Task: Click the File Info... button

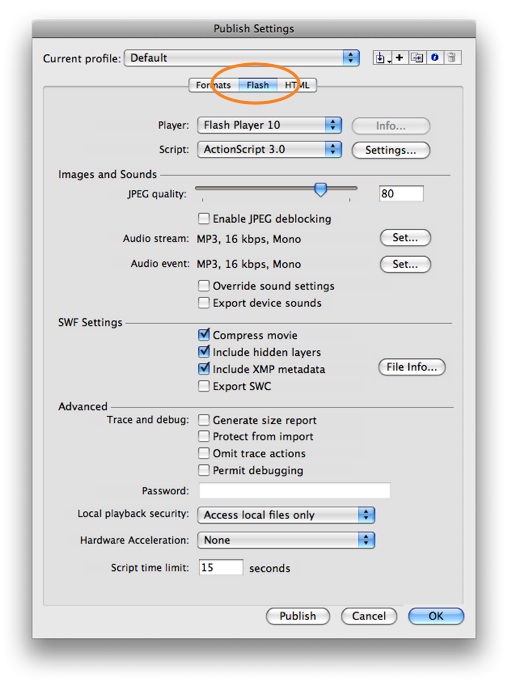Action: [x=412, y=367]
